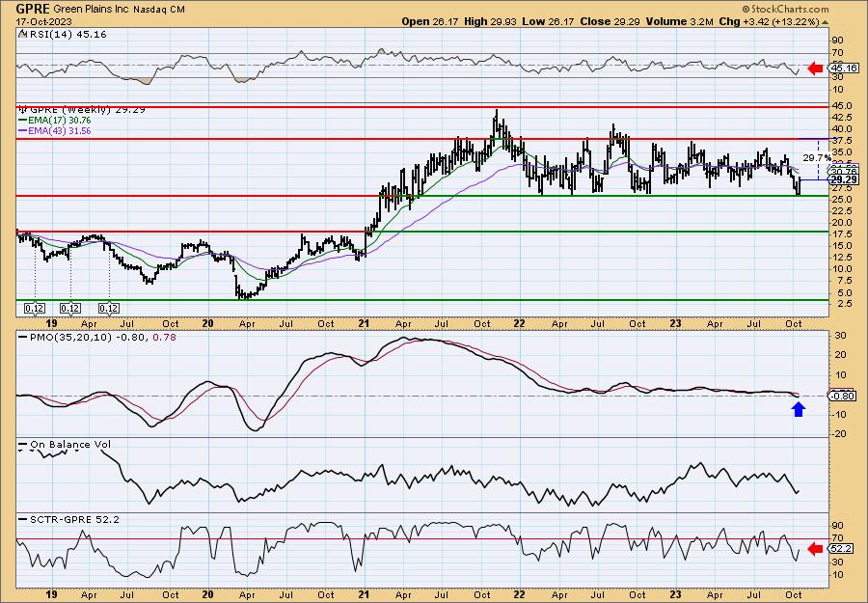Image resolution: width=868 pixels, height=603 pixels.
Task: Click the 29.29 price value tag
Action: (x=844, y=180)
